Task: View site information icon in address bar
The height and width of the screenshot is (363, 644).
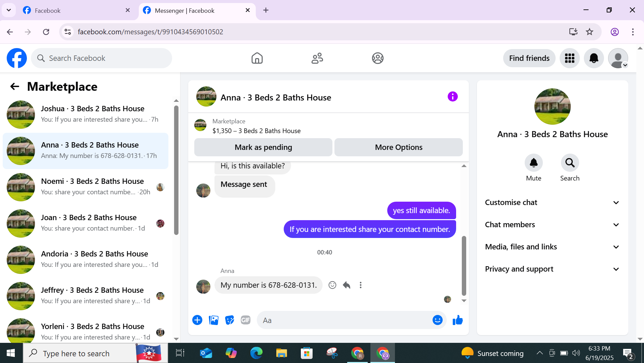Action: pos(68,32)
